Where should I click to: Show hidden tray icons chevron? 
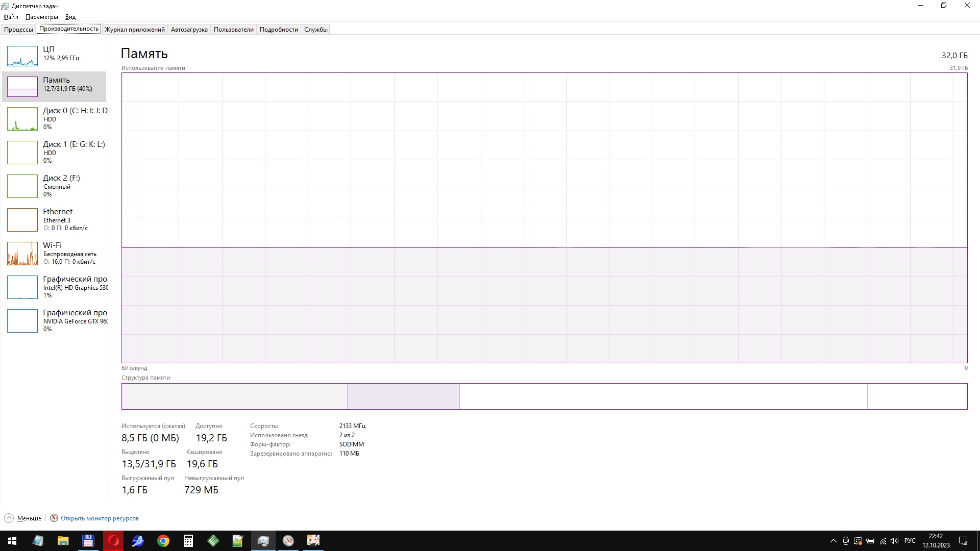(833, 541)
